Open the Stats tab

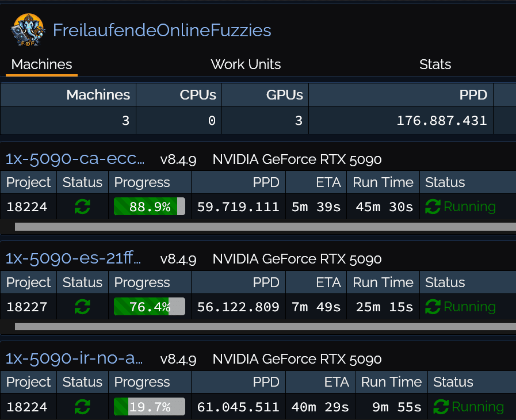tap(435, 64)
